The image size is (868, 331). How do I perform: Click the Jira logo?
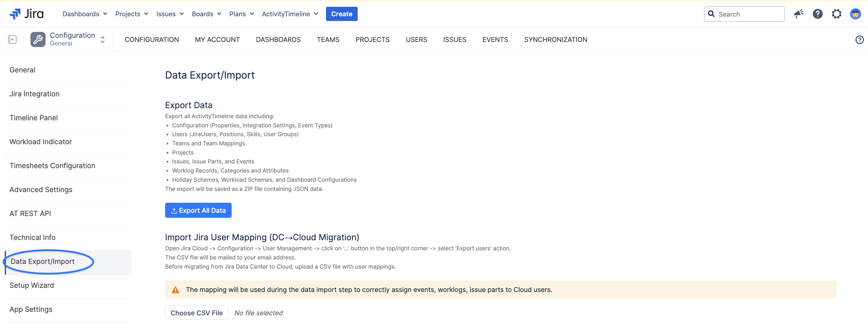click(26, 14)
